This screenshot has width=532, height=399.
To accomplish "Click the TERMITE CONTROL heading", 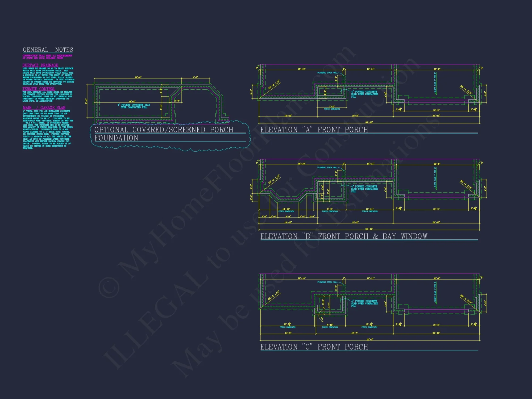I will [x=39, y=89].
